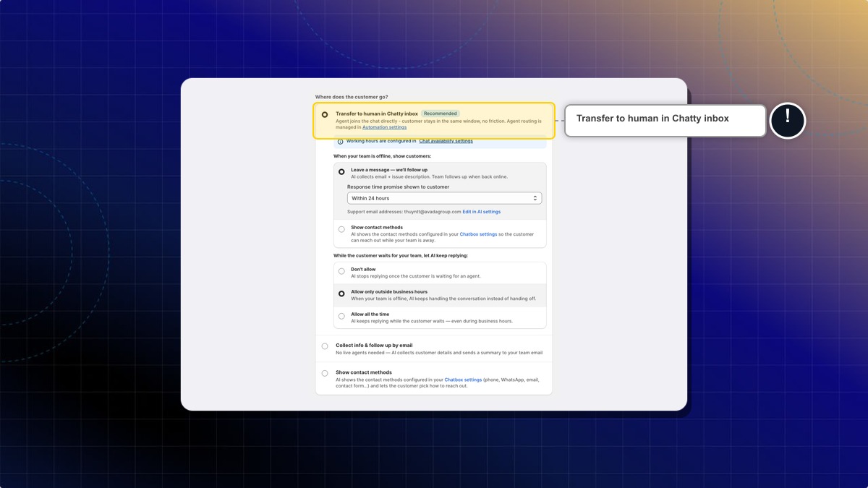Open Chatbox settings link in offline options
The height and width of the screenshot is (488, 868).
pyautogui.click(x=478, y=234)
